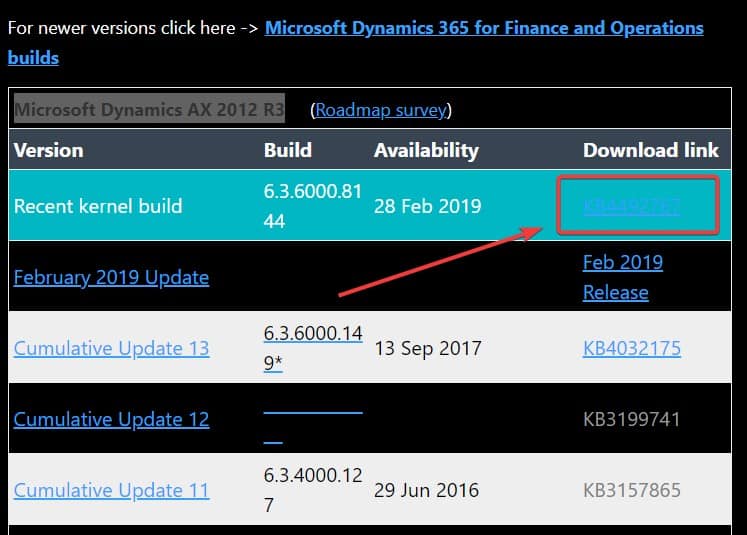Open the February 2019 Update link

coord(111,277)
